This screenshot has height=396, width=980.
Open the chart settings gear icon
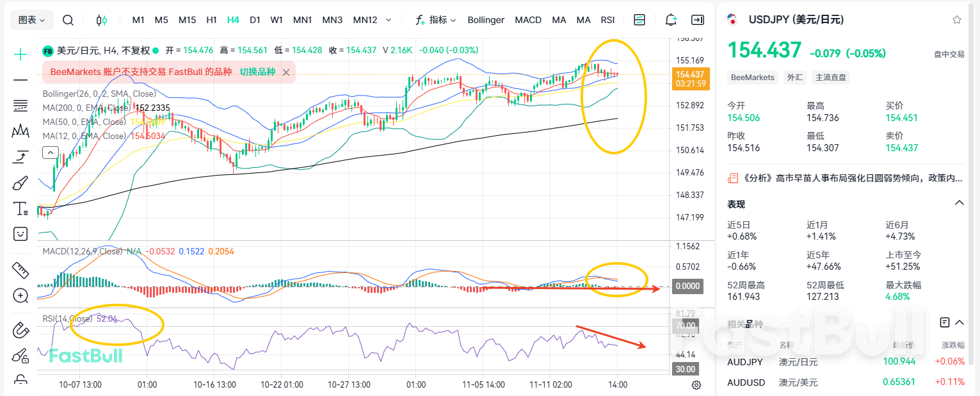point(696,384)
